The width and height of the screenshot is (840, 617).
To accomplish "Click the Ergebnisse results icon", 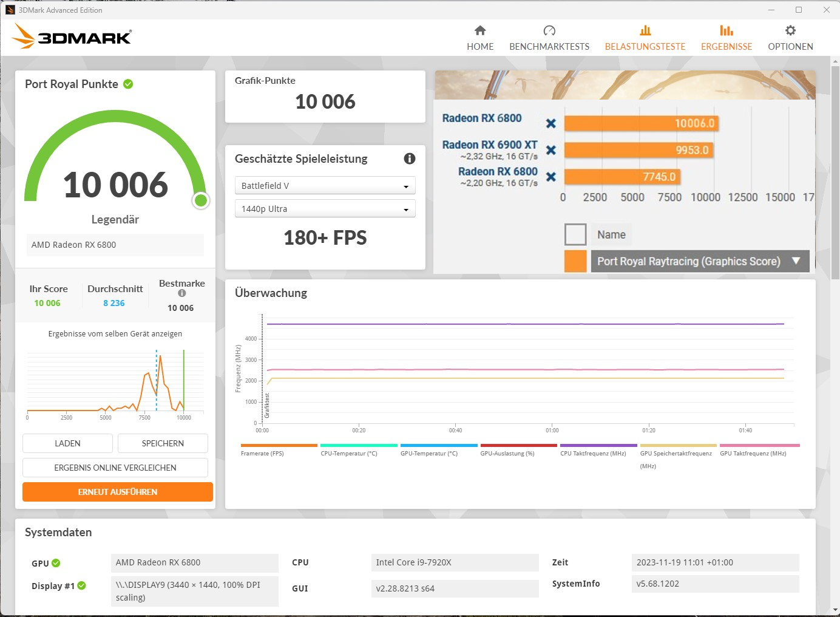I will [727, 30].
